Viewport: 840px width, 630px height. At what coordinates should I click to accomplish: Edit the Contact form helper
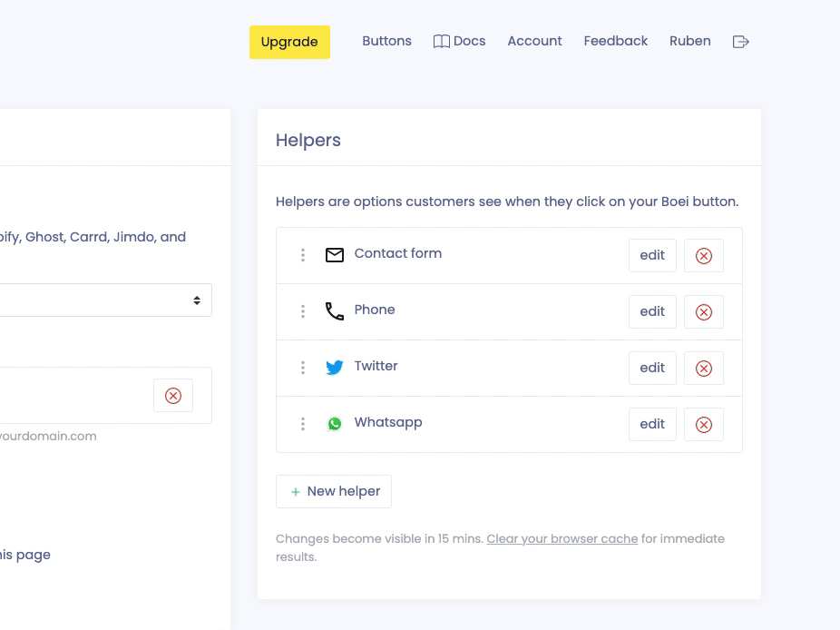(x=652, y=255)
